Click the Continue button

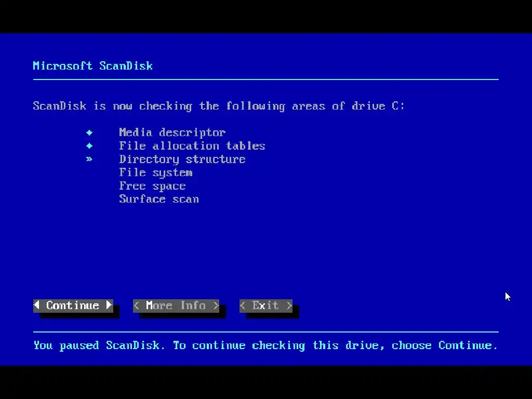pyautogui.click(x=73, y=305)
